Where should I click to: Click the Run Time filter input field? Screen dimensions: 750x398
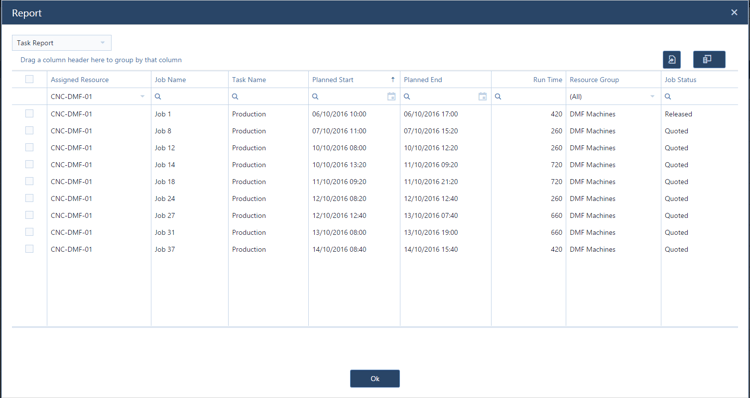[529, 97]
